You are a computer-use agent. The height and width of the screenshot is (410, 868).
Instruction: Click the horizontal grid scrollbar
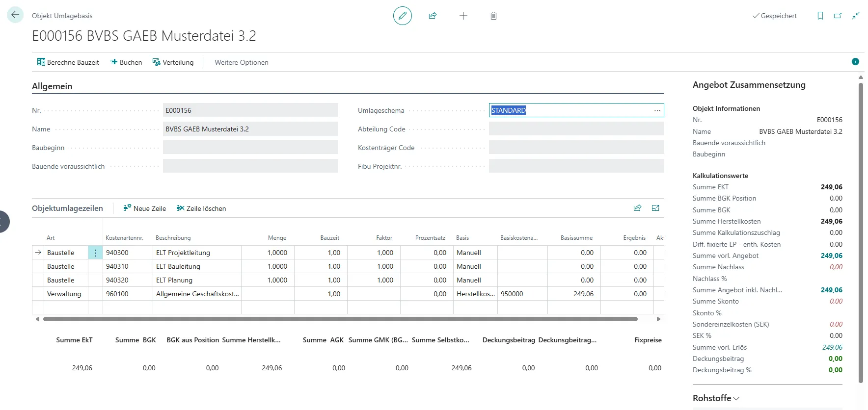pos(340,319)
